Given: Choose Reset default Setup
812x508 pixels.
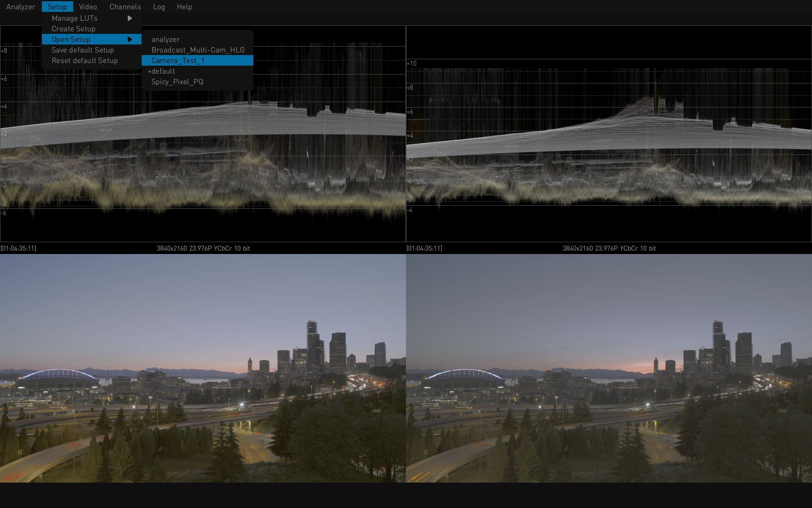Looking at the screenshot, I should click(x=85, y=61).
